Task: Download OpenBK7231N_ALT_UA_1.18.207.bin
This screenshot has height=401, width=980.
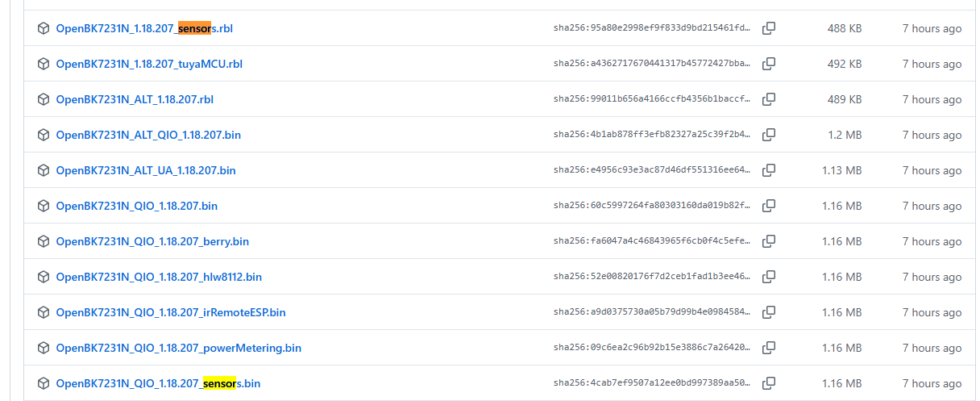Action: coord(146,170)
